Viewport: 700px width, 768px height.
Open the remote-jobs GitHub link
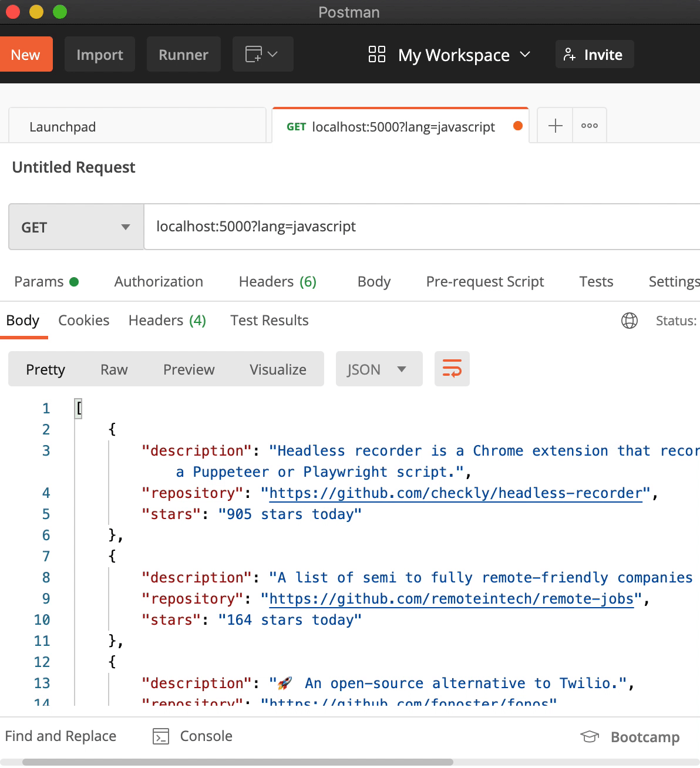click(x=452, y=598)
